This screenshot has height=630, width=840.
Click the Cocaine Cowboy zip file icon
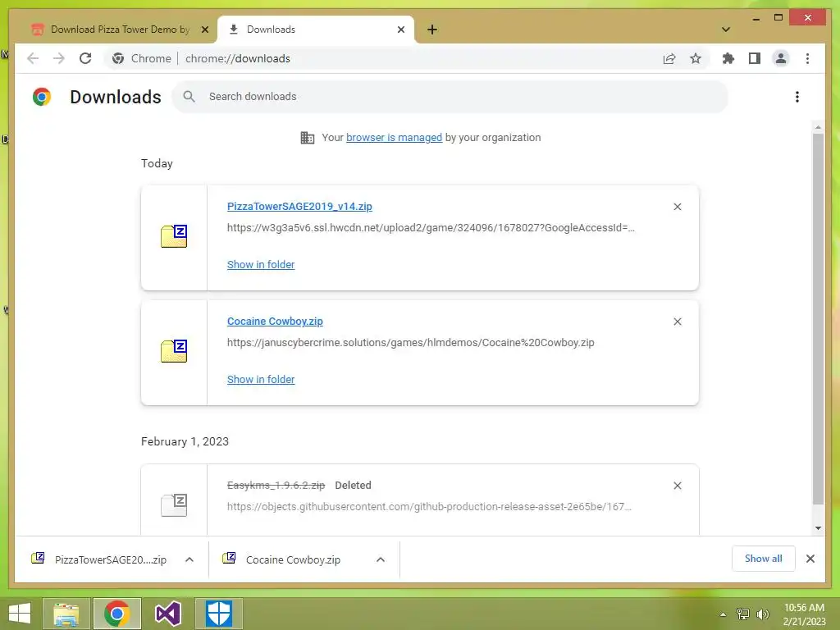[174, 351]
